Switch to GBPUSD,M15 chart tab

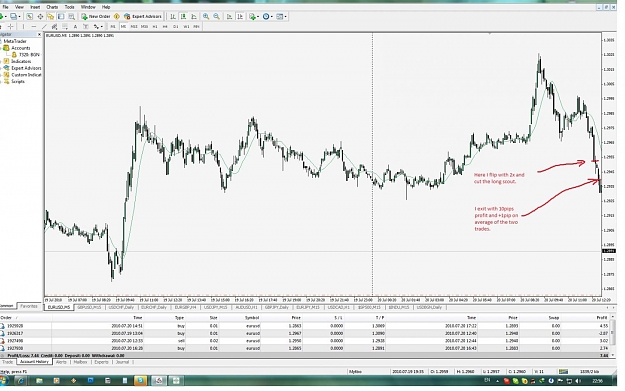point(89,307)
